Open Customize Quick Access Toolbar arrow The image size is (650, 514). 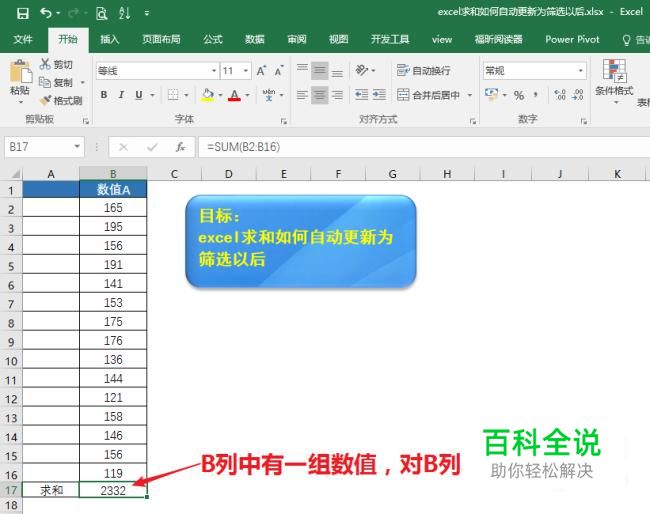(x=147, y=13)
